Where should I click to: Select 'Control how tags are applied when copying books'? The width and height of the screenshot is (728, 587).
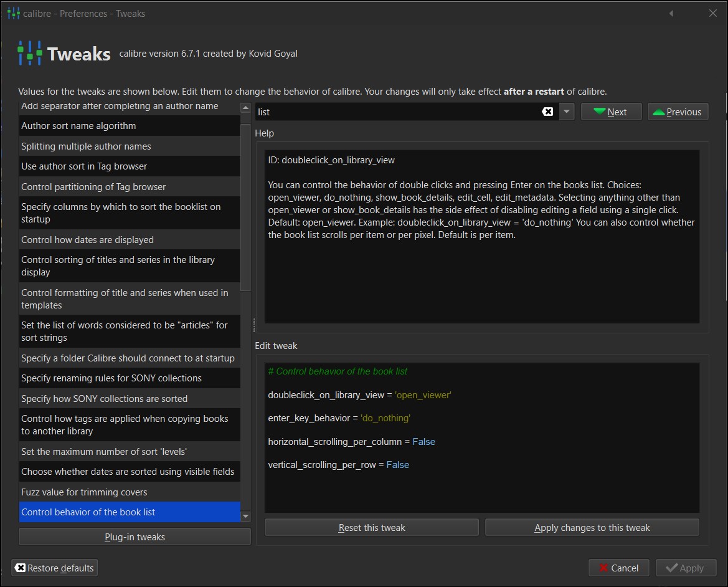point(130,425)
